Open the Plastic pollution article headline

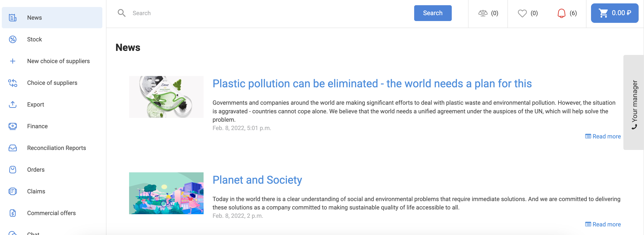372,84
